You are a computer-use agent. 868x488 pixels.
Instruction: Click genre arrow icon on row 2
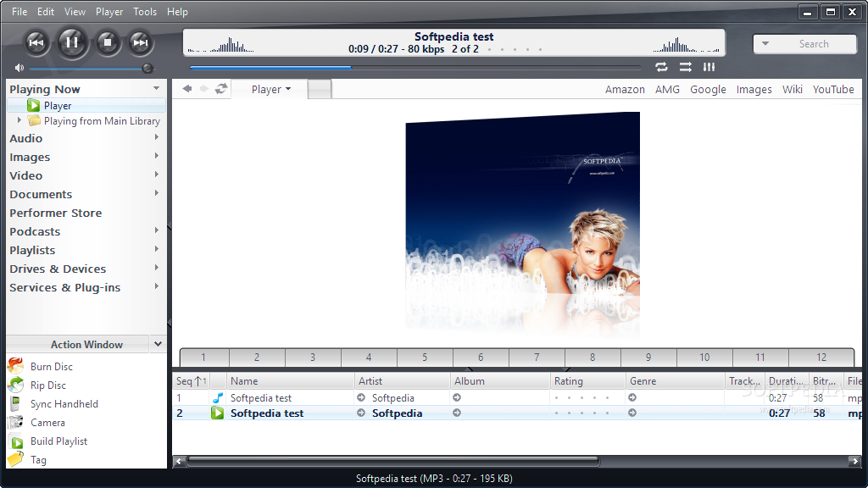pos(632,413)
